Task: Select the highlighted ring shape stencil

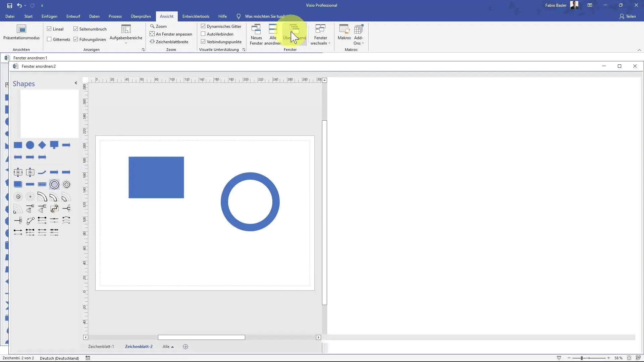Action: click(54, 184)
